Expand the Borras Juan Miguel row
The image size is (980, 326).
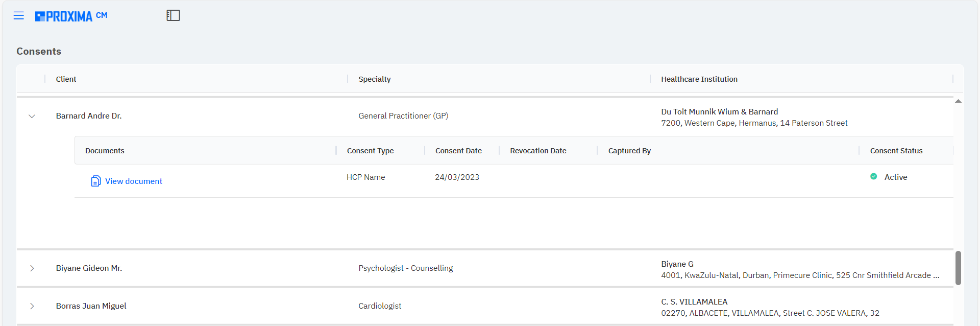32,306
